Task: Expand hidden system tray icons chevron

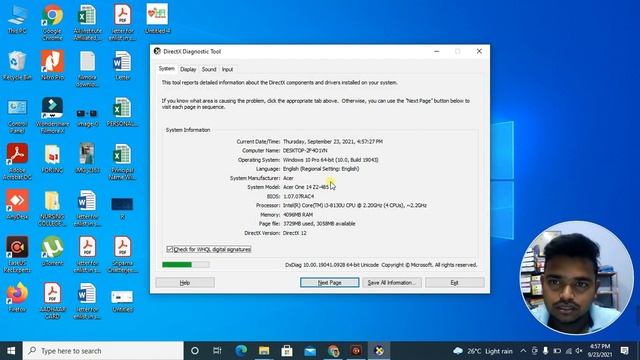Action: coord(523,351)
